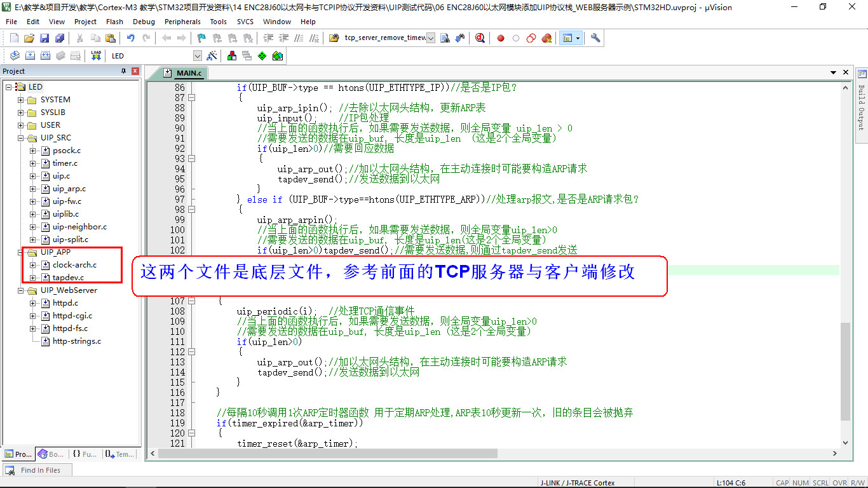Collapse code block at line 93
Screen dimensions: 868x488
tap(191, 159)
